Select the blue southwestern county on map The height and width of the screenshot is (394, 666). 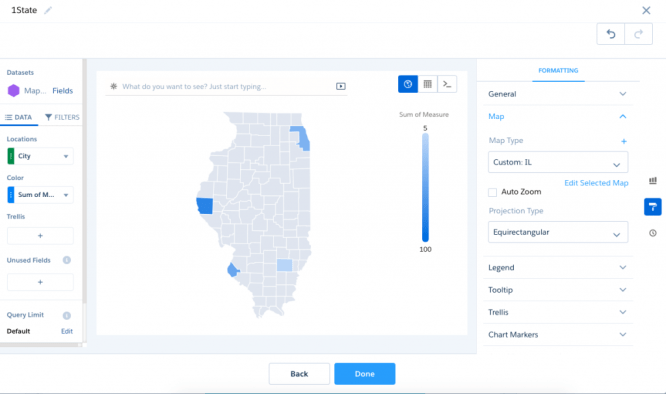[233, 270]
